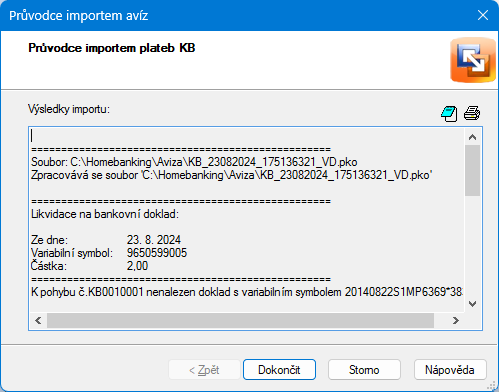
Task: Click the 'Výsledky importu:' label
Action: pos(69,109)
